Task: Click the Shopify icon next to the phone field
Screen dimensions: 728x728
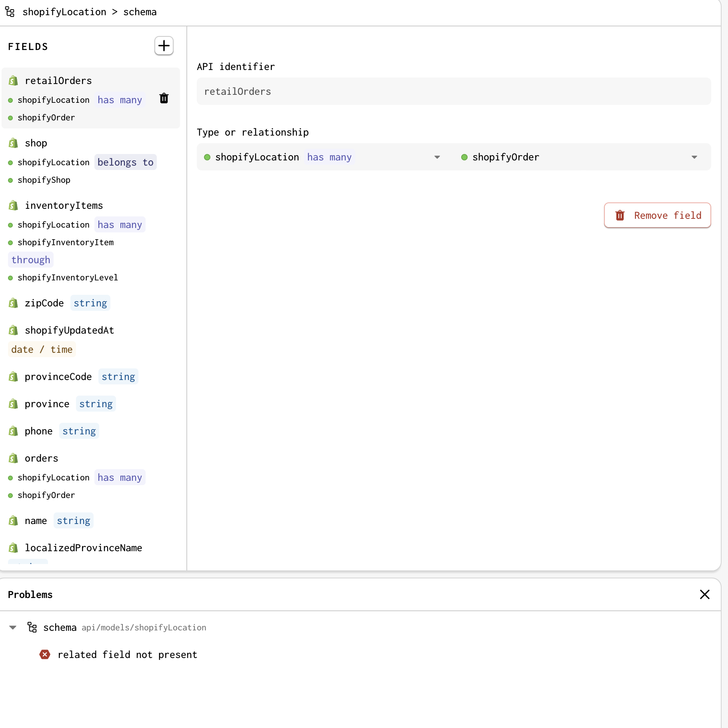Action: click(x=13, y=431)
